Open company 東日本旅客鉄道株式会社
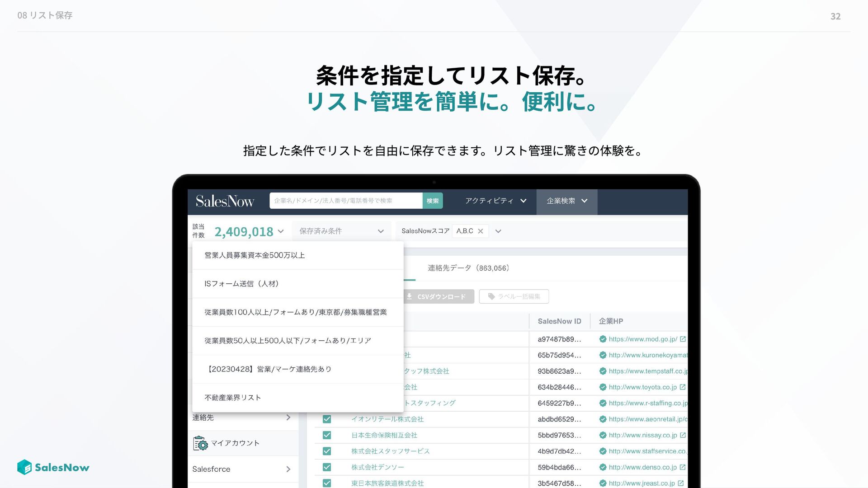868x488 pixels. [387, 483]
